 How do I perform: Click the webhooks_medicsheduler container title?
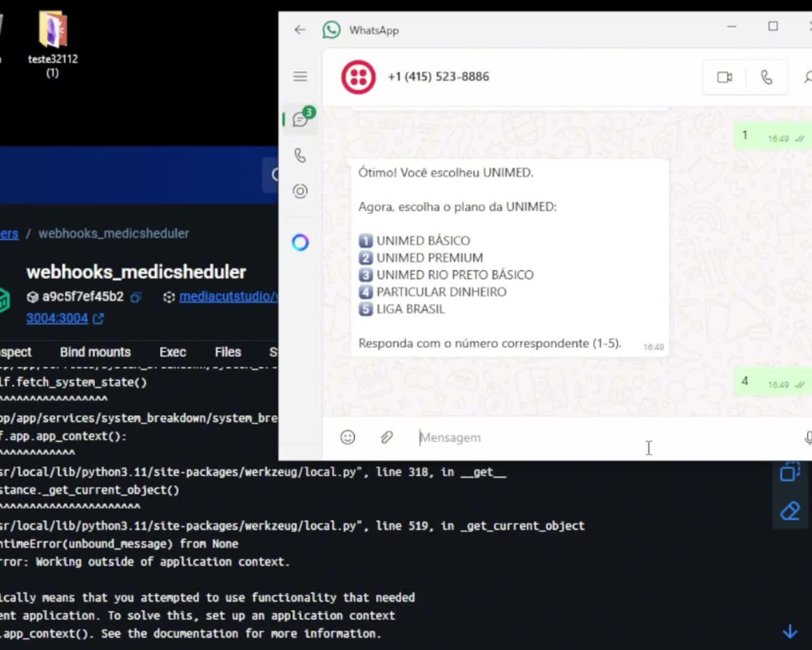(x=136, y=272)
